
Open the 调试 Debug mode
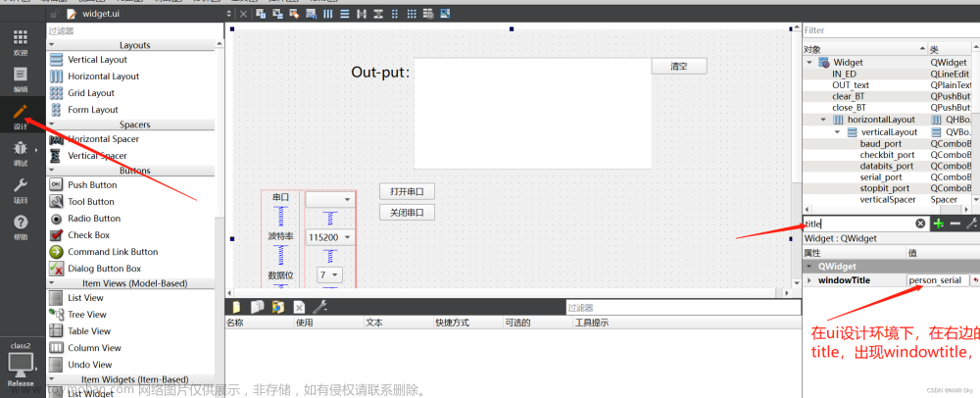click(21, 154)
